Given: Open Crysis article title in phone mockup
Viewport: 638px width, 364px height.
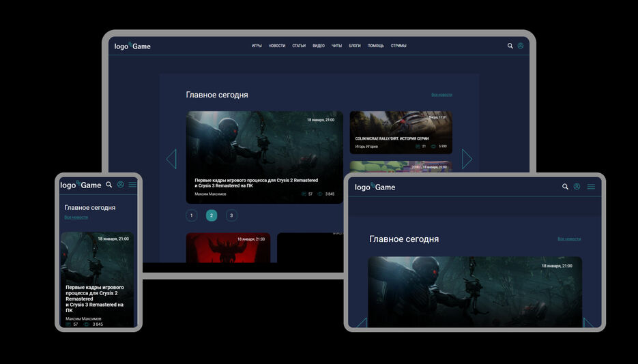Looking at the screenshot, I should pos(94,299).
